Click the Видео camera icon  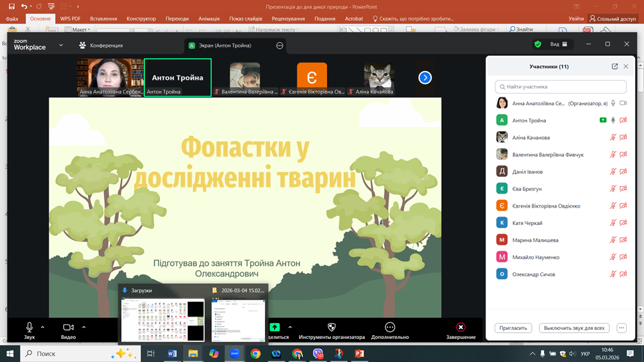[x=68, y=327]
